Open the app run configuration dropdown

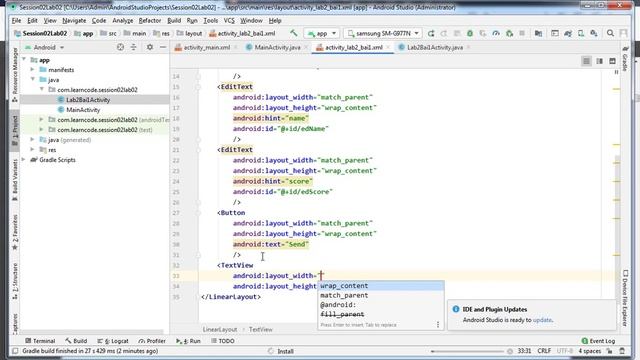[x=322, y=33]
